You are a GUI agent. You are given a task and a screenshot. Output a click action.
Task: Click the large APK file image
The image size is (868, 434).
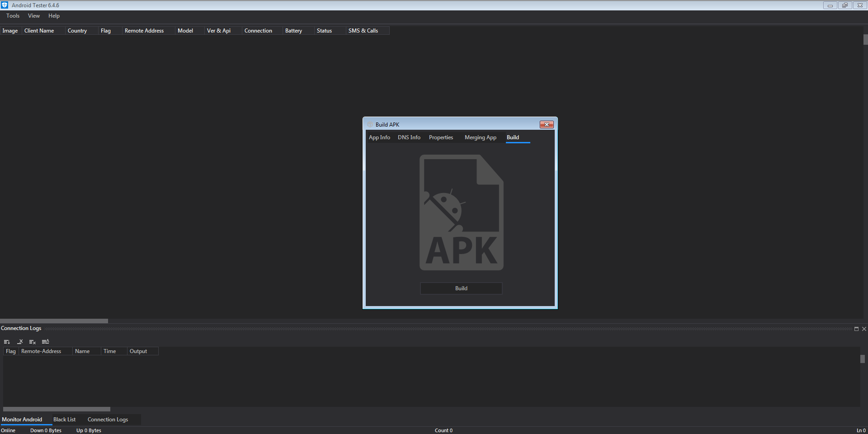[x=461, y=212]
